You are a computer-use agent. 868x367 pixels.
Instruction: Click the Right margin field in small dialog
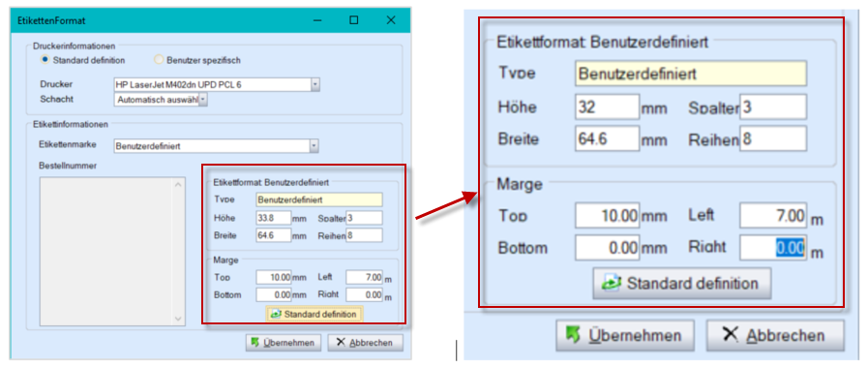(x=364, y=294)
